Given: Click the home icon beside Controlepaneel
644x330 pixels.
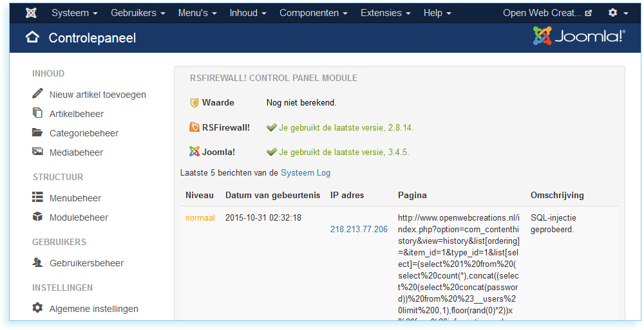Looking at the screenshot, I should [x=32, y=37].
